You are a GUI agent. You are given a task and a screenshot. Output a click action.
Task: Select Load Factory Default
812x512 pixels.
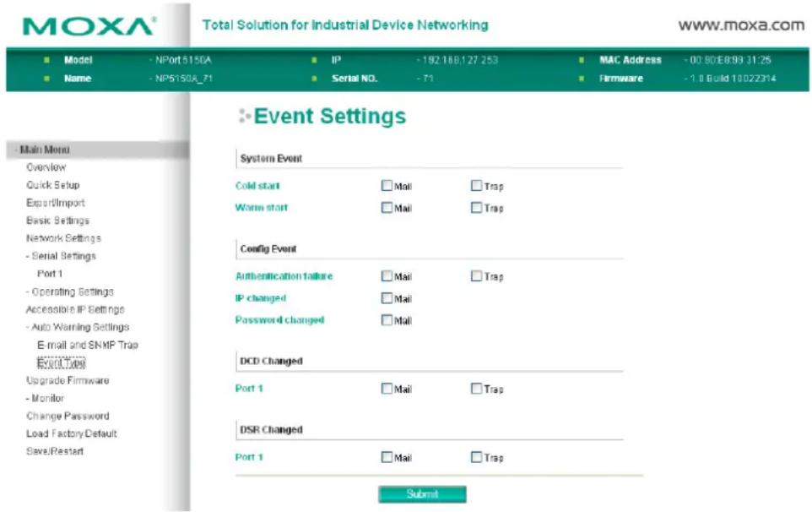pos(72,433)
